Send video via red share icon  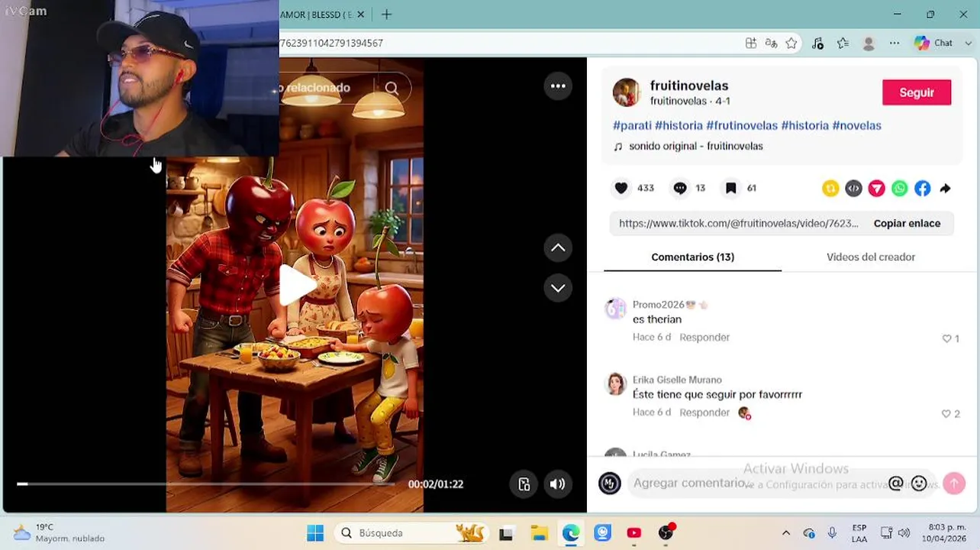click(x=876, y=188)
